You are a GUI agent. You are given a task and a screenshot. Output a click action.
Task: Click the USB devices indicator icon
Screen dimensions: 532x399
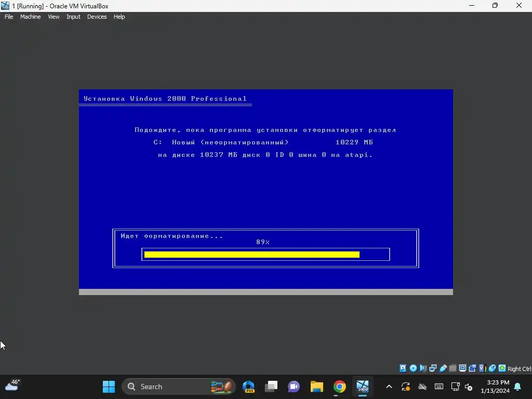point(443,368)
